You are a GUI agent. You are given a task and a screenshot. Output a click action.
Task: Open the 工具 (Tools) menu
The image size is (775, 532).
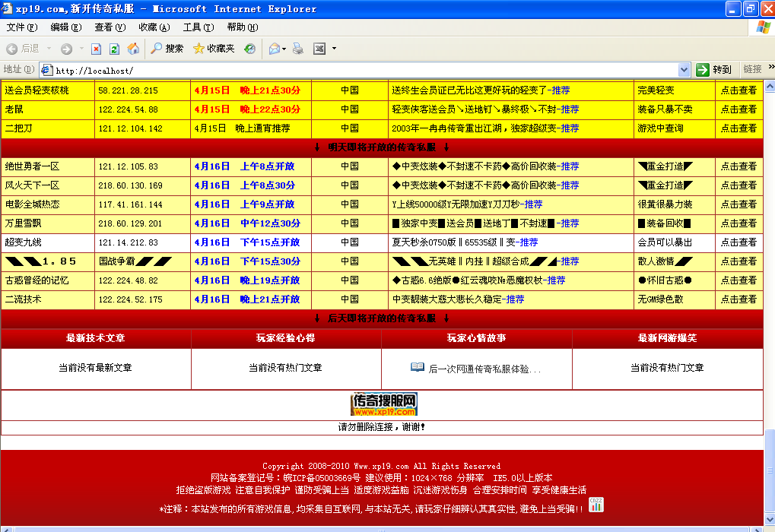tap(197, 27)
